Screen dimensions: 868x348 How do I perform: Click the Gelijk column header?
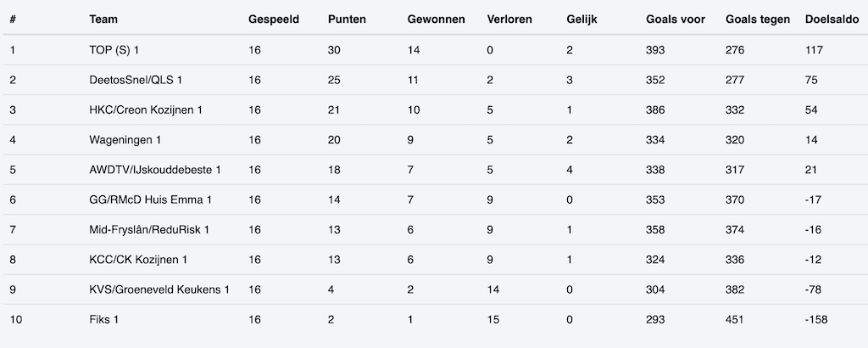(x=581, y=20)
